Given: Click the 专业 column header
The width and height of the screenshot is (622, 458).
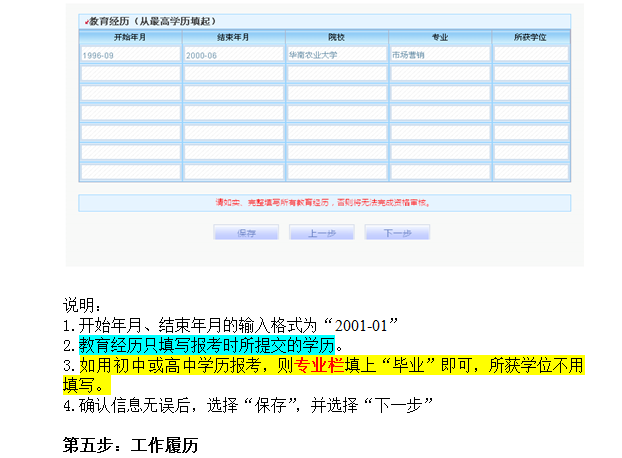Looking at the screenshot, I should pyautogui.click(x=440, y=37).
